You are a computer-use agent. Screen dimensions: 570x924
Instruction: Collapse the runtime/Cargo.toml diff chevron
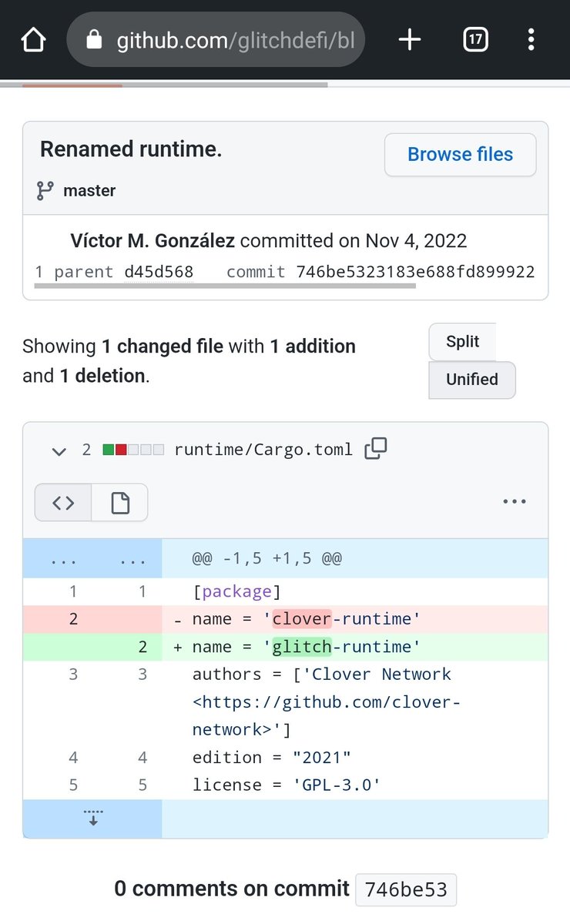pyautogui.click(x=59, y=450)
